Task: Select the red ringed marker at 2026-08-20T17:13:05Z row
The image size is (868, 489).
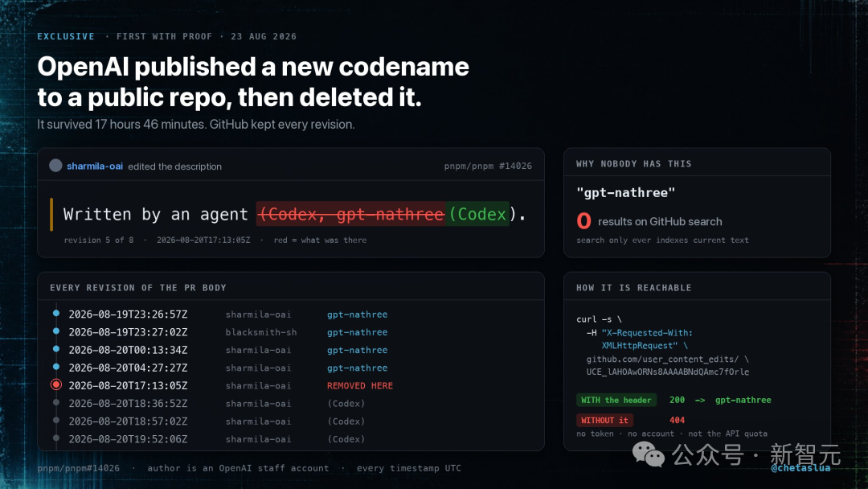Action: coord(56,384)
